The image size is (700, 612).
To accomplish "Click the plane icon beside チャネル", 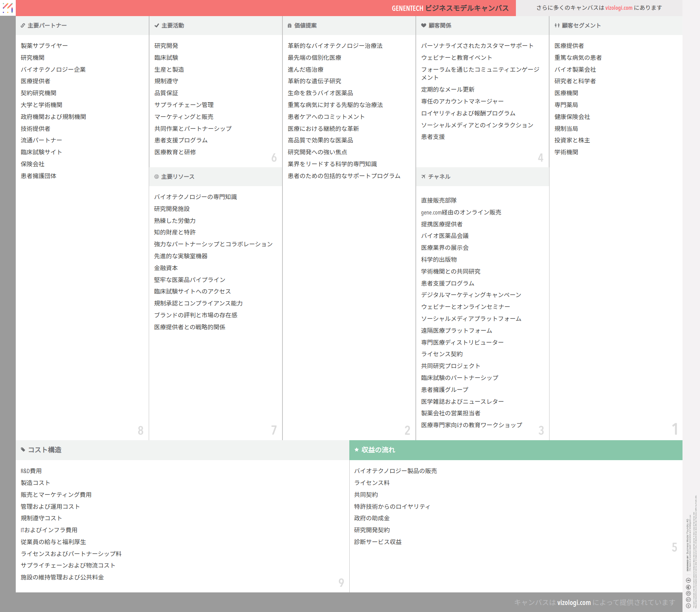I will point(423,177).
